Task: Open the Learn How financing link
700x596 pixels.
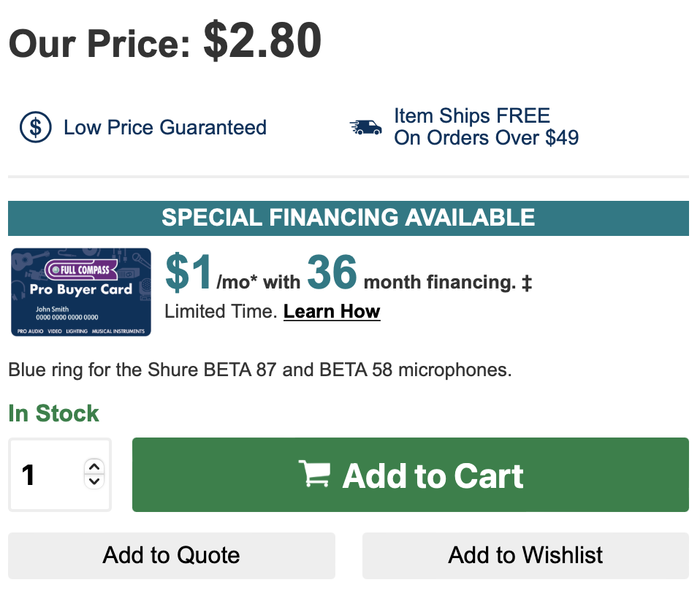Action: 332,311
